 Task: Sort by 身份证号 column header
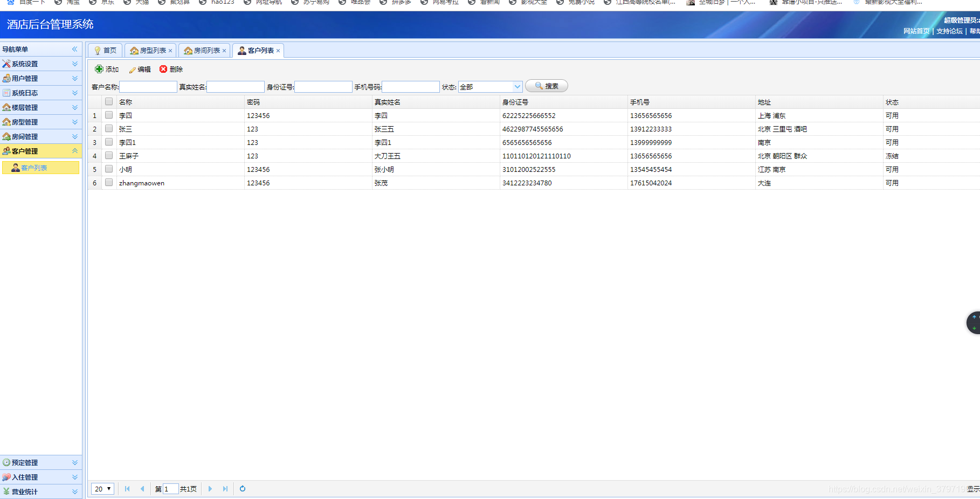click(564, 102)
